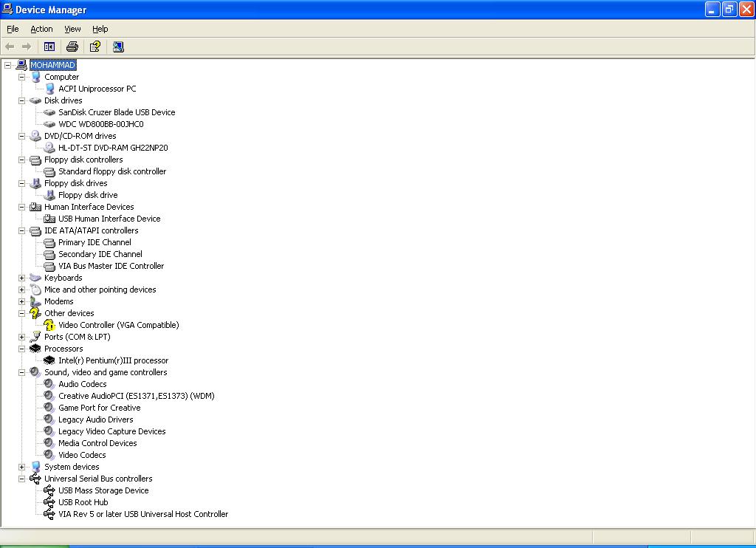This screenshot has height=548, width=756.
Task: Select Secondary IDE Channel entry
Action: click(100, 254)
